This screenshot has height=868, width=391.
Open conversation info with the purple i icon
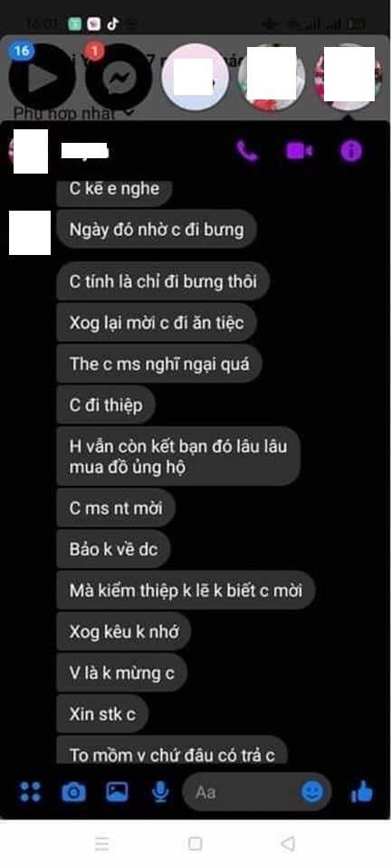(351, 151)
